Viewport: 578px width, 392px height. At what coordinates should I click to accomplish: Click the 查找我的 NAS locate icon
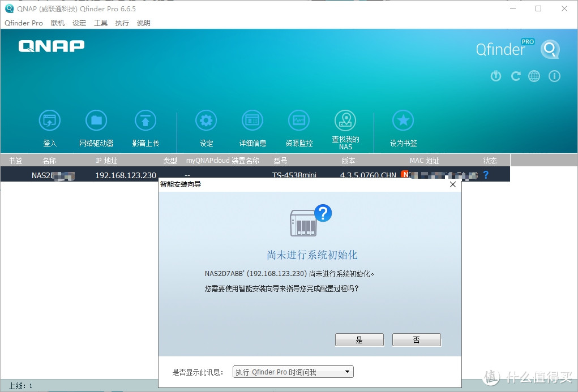point(345,120)
